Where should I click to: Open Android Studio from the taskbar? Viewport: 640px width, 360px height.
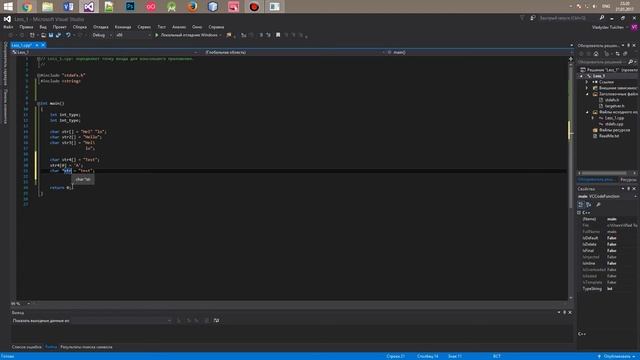[171, 7]
